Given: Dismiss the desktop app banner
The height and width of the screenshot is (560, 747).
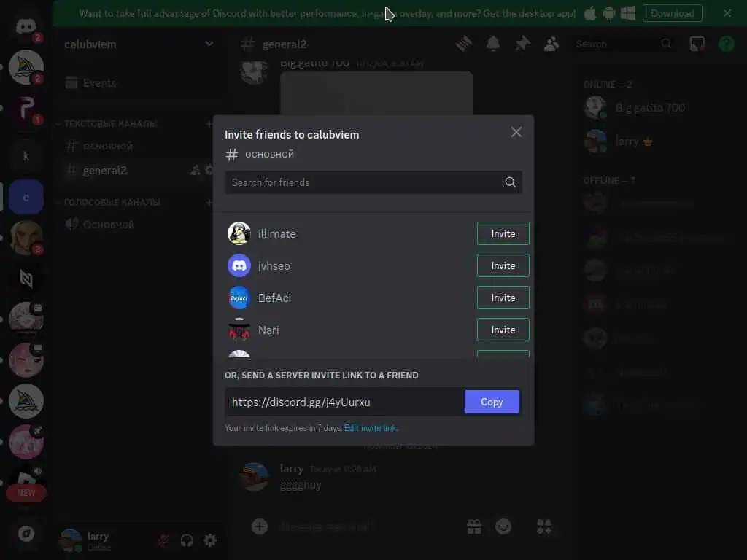Looking at the screenshot, I should (x=727, y=13).
